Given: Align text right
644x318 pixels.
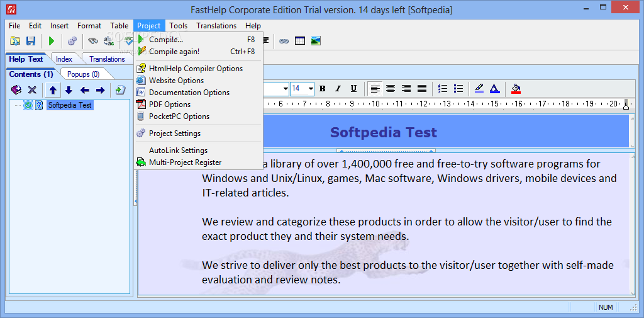Looking at the screenshot, I should (x=406, y=88).
